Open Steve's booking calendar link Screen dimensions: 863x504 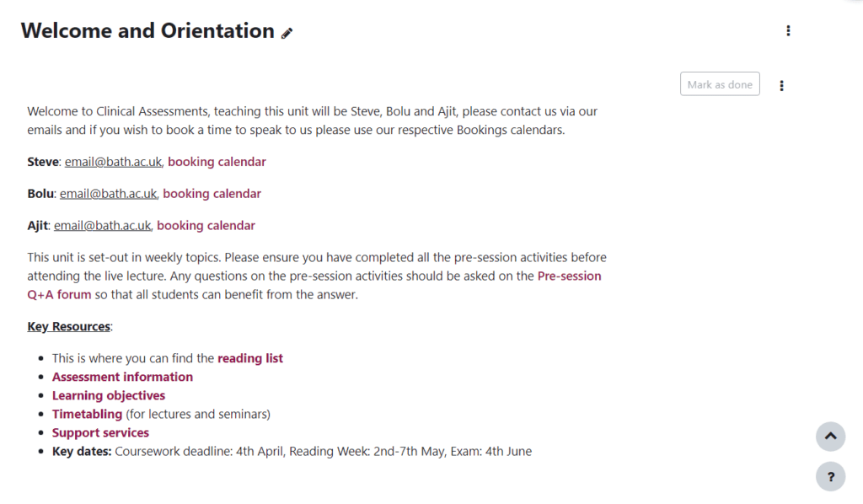217,162
